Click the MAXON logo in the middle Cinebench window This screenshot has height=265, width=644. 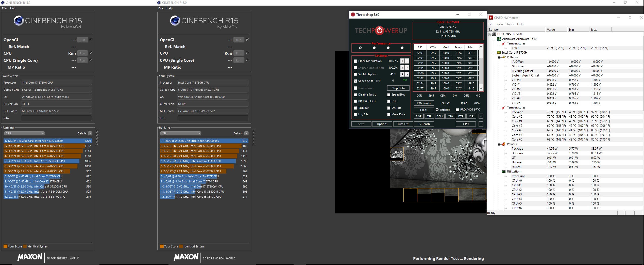click(186, 257)
